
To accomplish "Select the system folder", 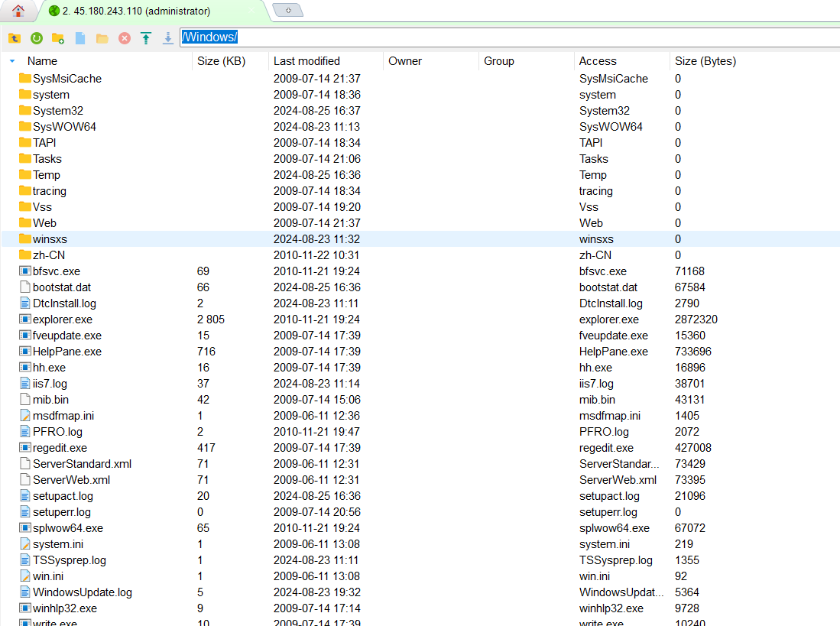I will [x=51, y=95].
